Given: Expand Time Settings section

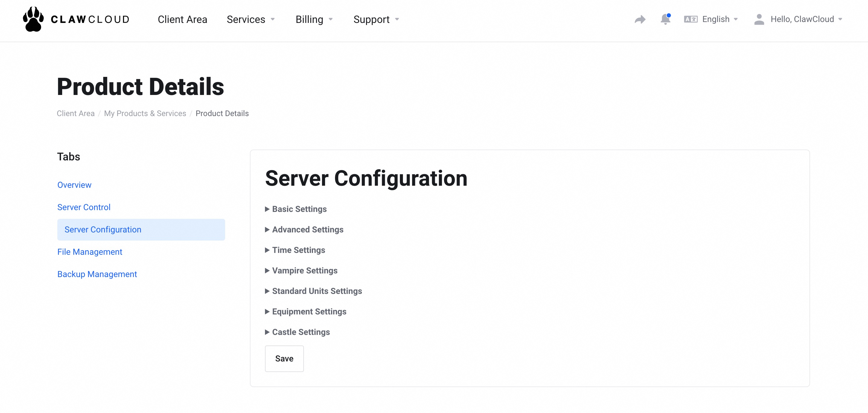Looking at the screenshot, I should click(298, 250).
